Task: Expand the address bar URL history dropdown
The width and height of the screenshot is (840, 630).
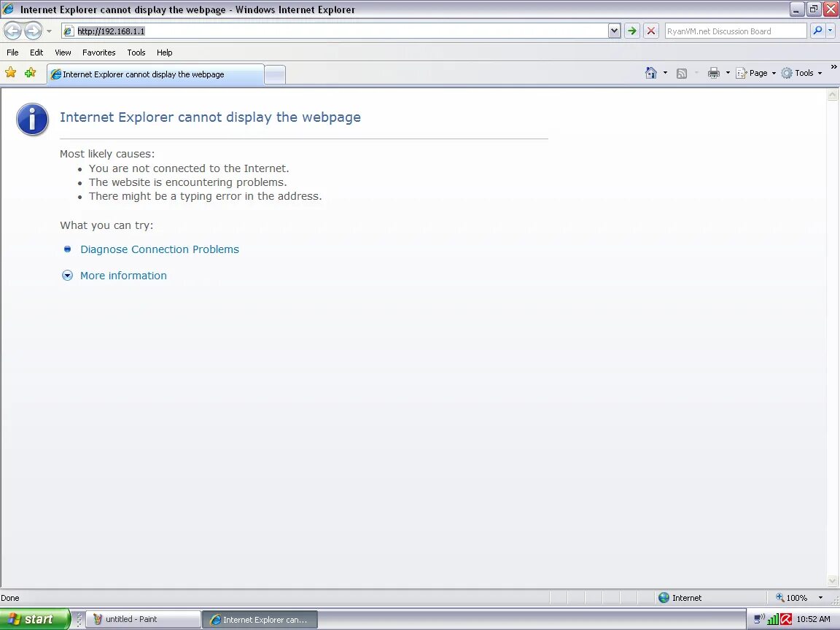Action: click(615, 31)
